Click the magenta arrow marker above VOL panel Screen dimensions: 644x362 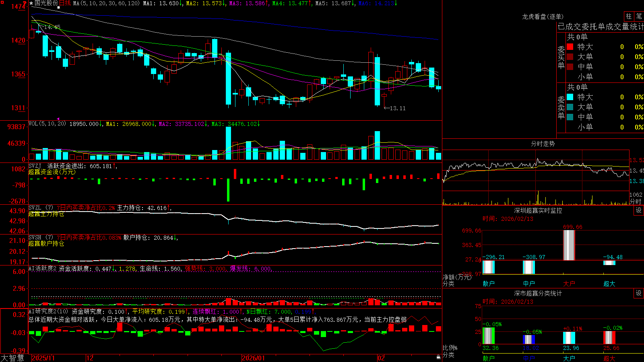click(x=58, y=119)
